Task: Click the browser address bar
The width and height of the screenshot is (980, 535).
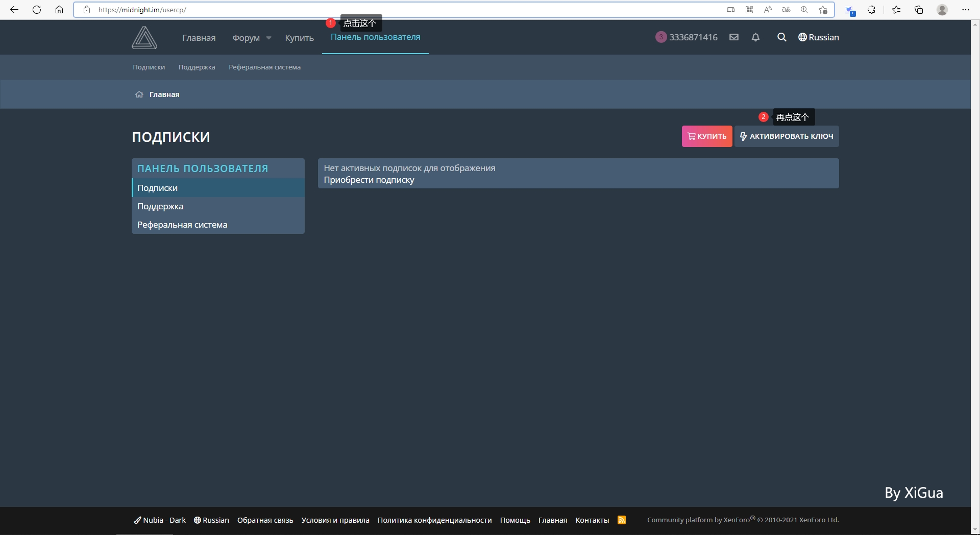Action: [398, 10]
